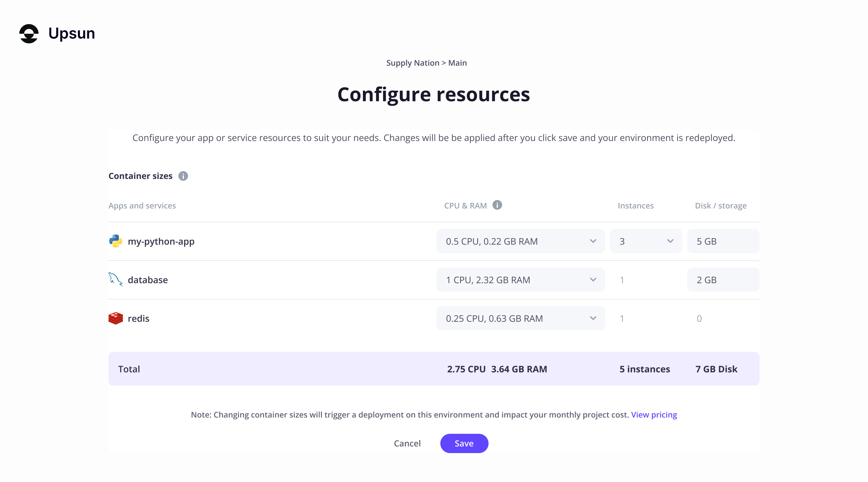Click the 5 GB disk field for my-python-app
Screen dimensions: 868x482
[723, 241]
